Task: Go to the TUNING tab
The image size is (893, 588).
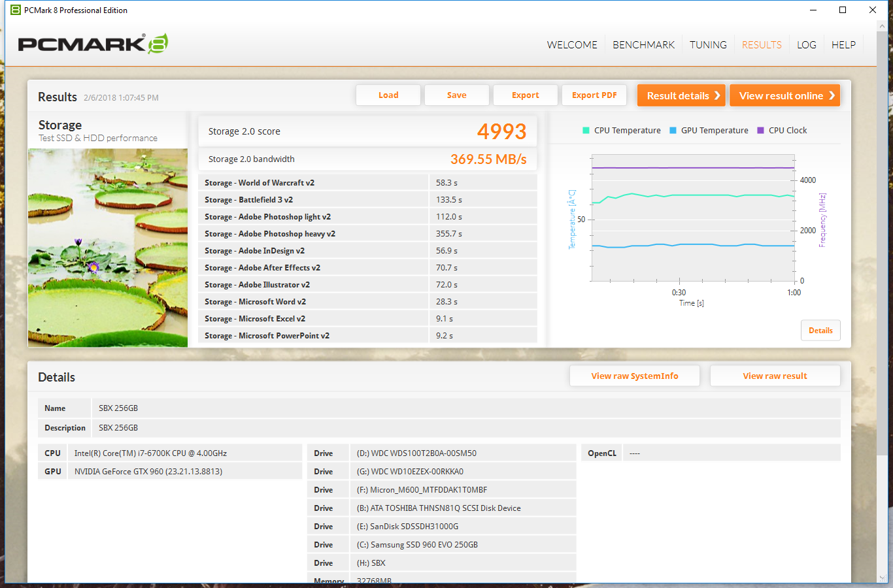Action: click(708, 45)
